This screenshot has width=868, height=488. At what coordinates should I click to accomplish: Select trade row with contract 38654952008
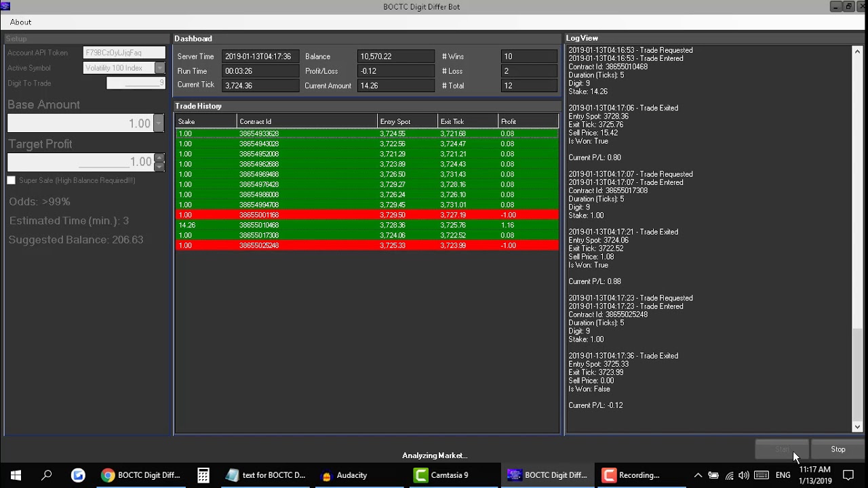click(x=367, y=154)
